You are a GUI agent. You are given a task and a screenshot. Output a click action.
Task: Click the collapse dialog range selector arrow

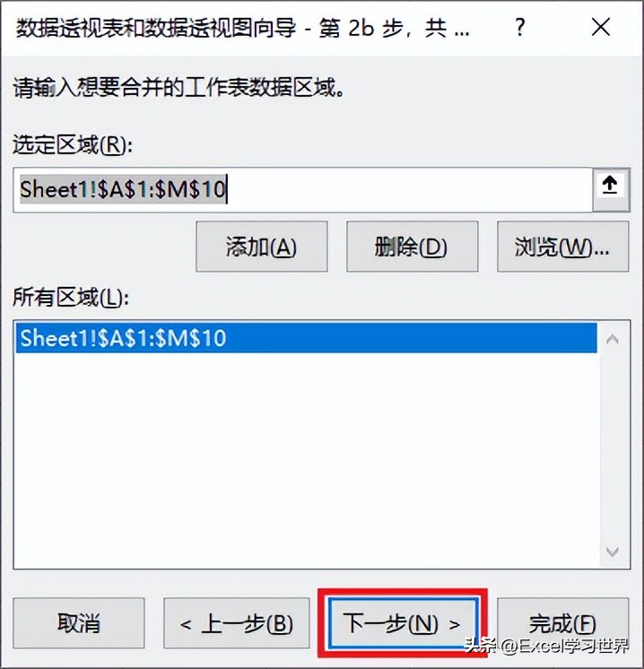click(610, 187)
